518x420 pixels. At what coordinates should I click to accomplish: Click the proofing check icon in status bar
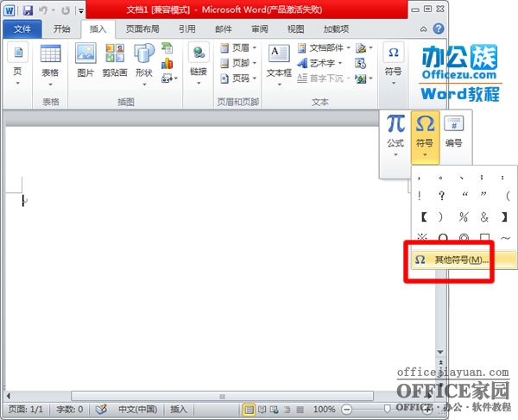click(x=101, y=410)
